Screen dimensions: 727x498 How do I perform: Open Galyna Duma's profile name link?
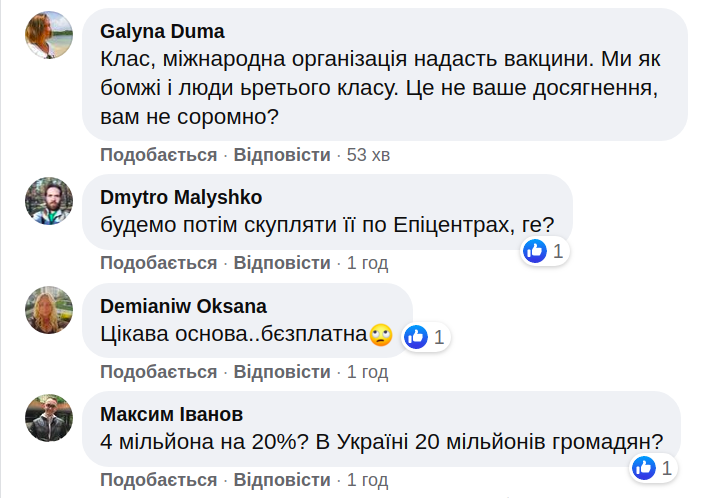click(x=163, y=31)
